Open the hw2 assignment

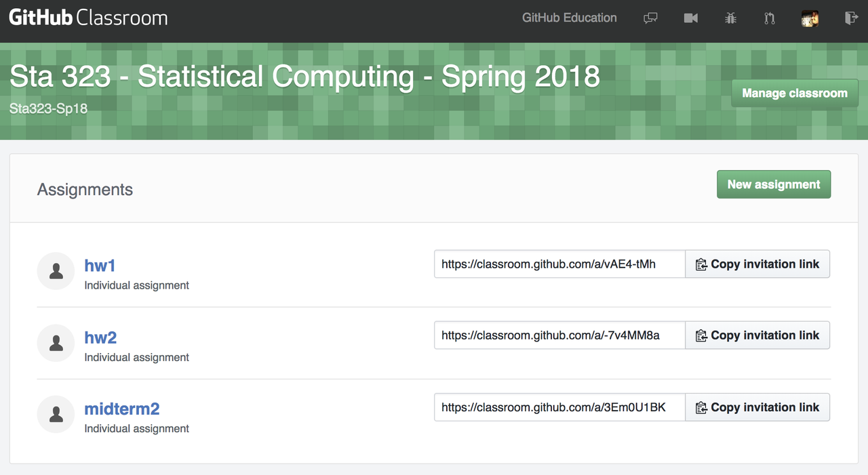point(100,337)
